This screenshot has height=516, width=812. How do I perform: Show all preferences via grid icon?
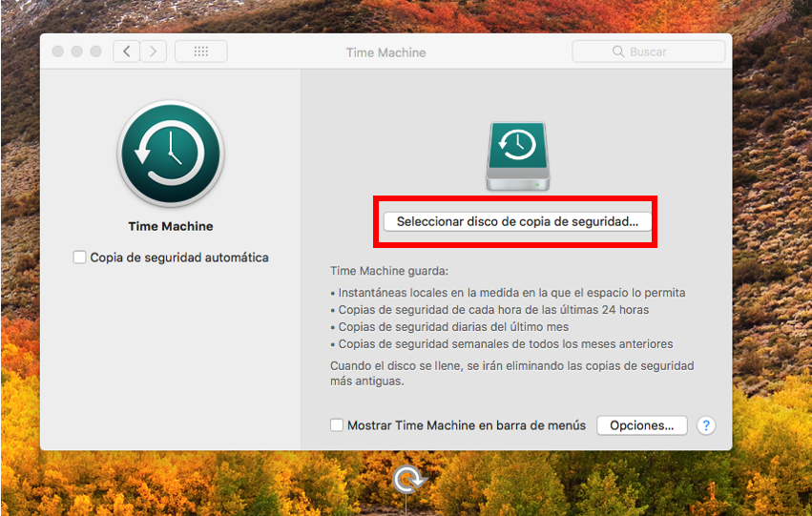(x=200, y=52)
